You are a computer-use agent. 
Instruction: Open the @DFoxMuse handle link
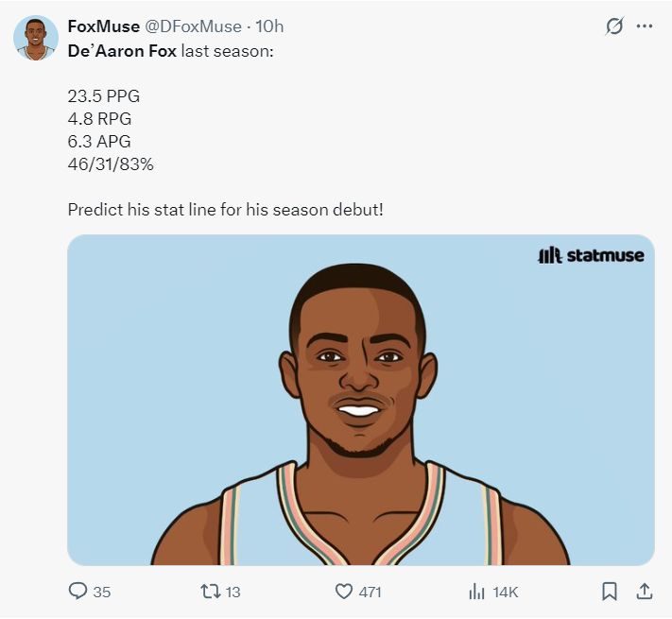pos(193,26)
